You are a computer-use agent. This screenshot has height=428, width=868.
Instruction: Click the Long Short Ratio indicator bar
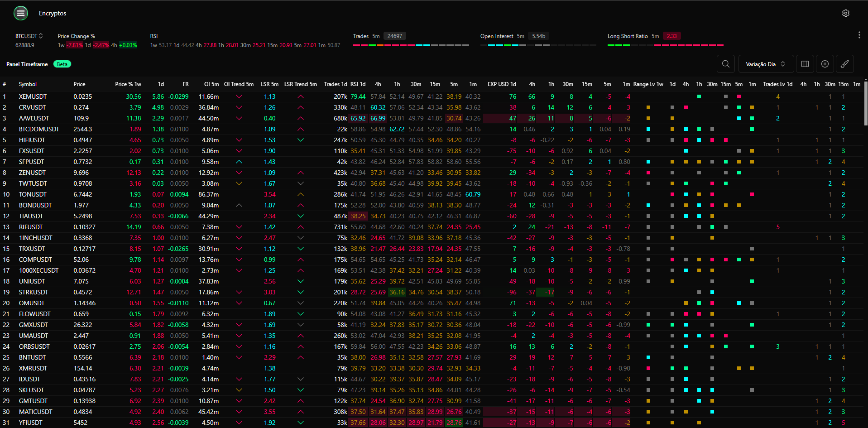(665, 45)
